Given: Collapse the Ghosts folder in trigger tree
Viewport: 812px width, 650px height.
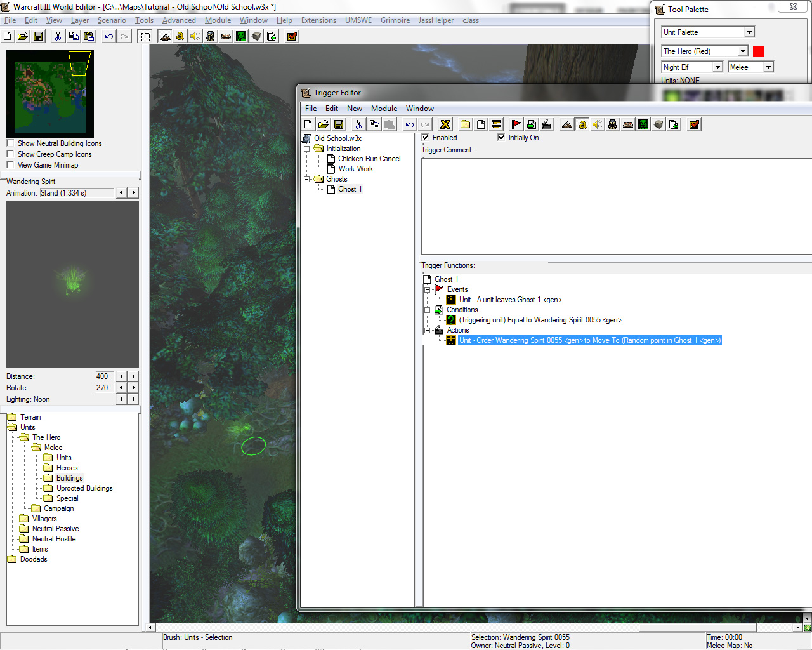Looking at the screenshot, I should tap(307, 179).
